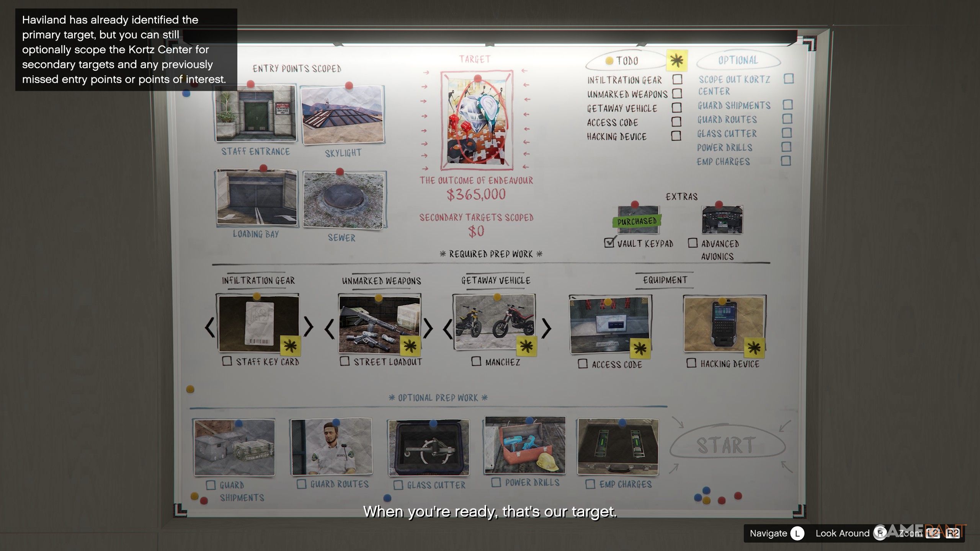Image resolution: width=980 pixels, height=551 pixels.
Task: Click the R2 zoom button prompt
Action: [953, 533]
